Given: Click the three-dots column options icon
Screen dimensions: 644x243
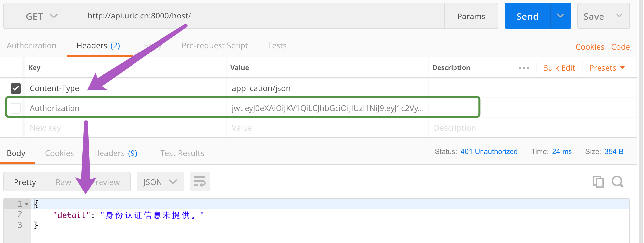Looking at the screenshot, I should tap(524, 68).
